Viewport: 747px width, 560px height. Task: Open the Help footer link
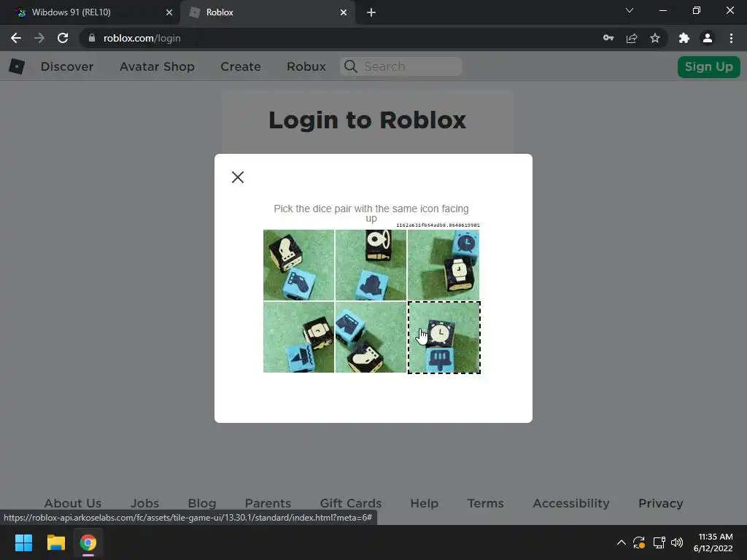424,503
